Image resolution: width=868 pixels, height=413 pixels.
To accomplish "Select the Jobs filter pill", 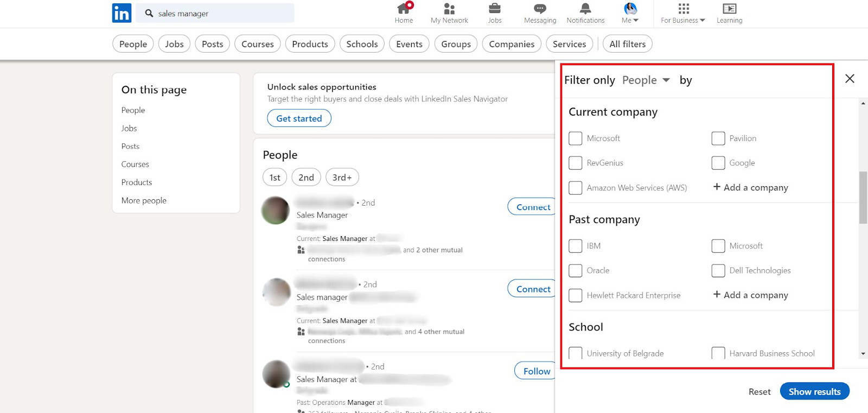I will tap(174, 44).
